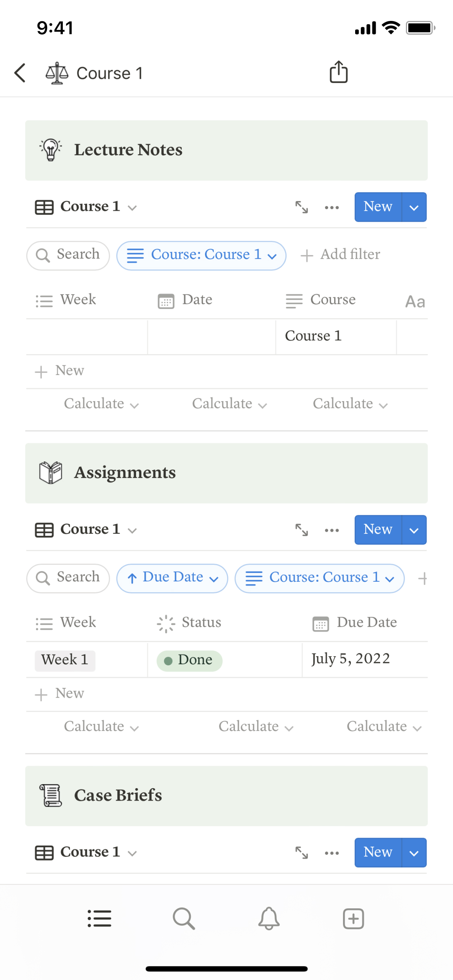Click the Done status tag
Image resolution: width=453 pixels, height=980 pixels.
click(189, 660)
